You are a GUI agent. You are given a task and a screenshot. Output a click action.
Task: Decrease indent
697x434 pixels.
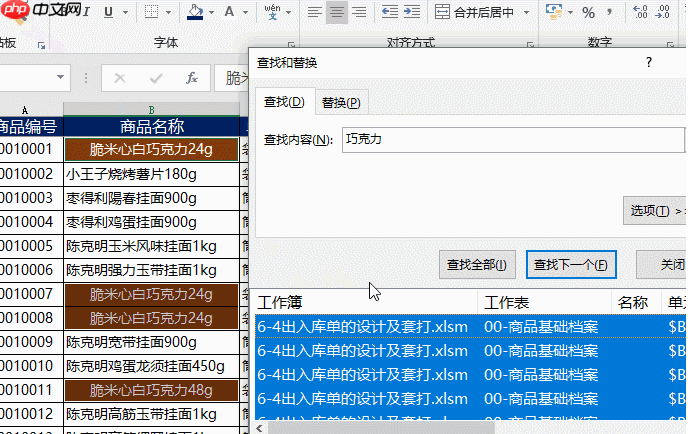(390, 12)
